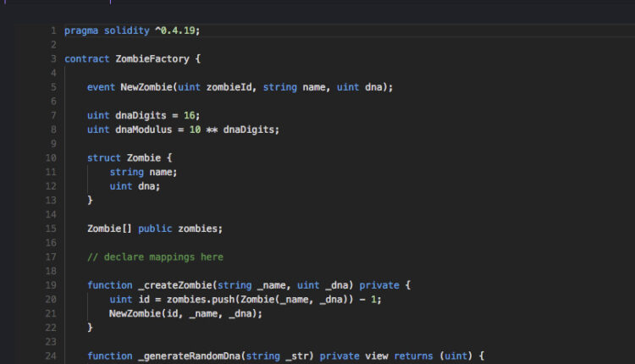Screen dimensions: 635x364
Task: Click 'uint dna;' on line 12
Action: point(135,186)
